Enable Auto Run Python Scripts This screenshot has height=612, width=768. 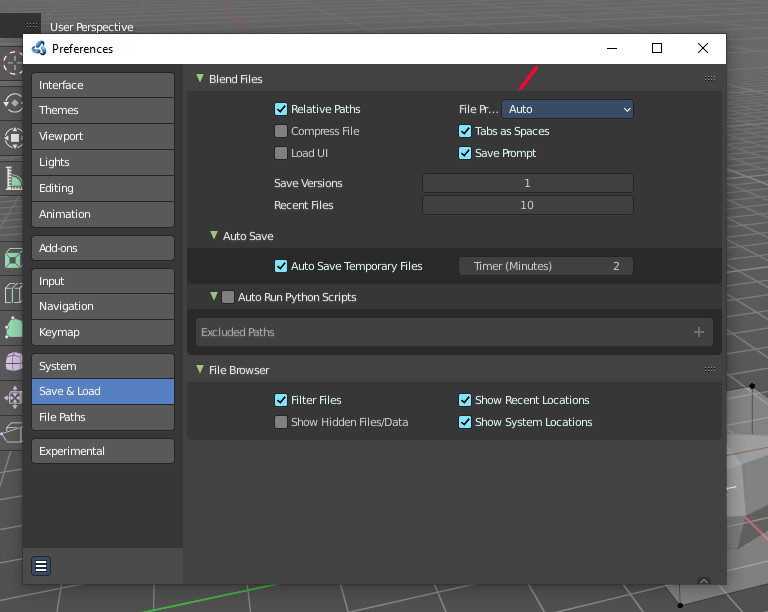(x=228, y=297)
